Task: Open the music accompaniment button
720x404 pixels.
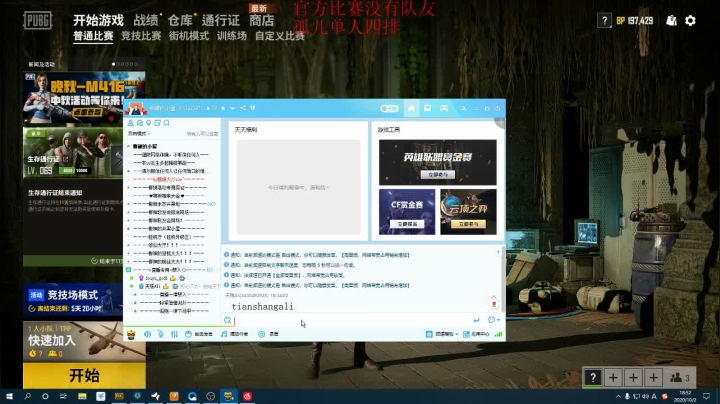Action: tap(235, 334)
